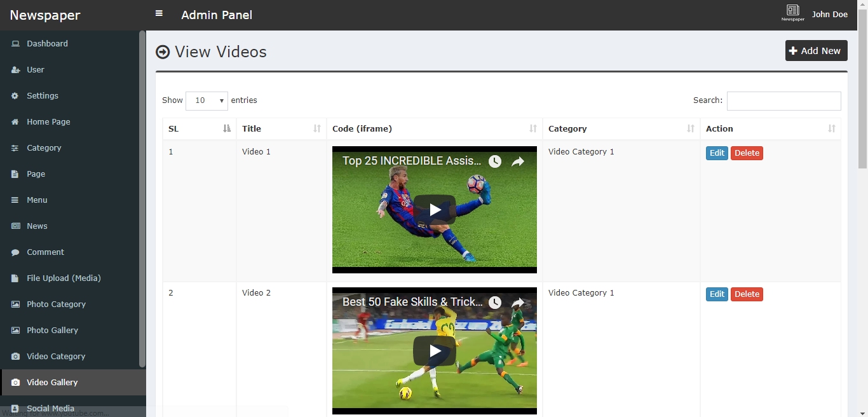Open Settings using the gear icon
This screenshot has height=417, width=868.
[x=14, y=95]
